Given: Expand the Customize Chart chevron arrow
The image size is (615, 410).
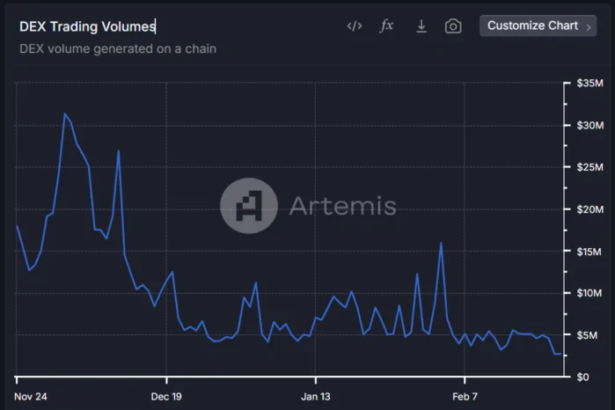Looking at the screenshot, I should click(588, 27).
